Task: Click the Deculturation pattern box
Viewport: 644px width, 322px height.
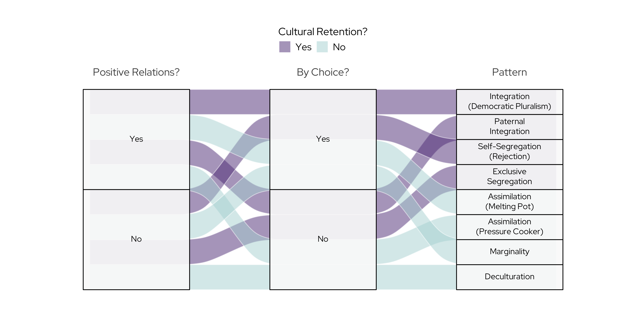Action: pos(509,276)
